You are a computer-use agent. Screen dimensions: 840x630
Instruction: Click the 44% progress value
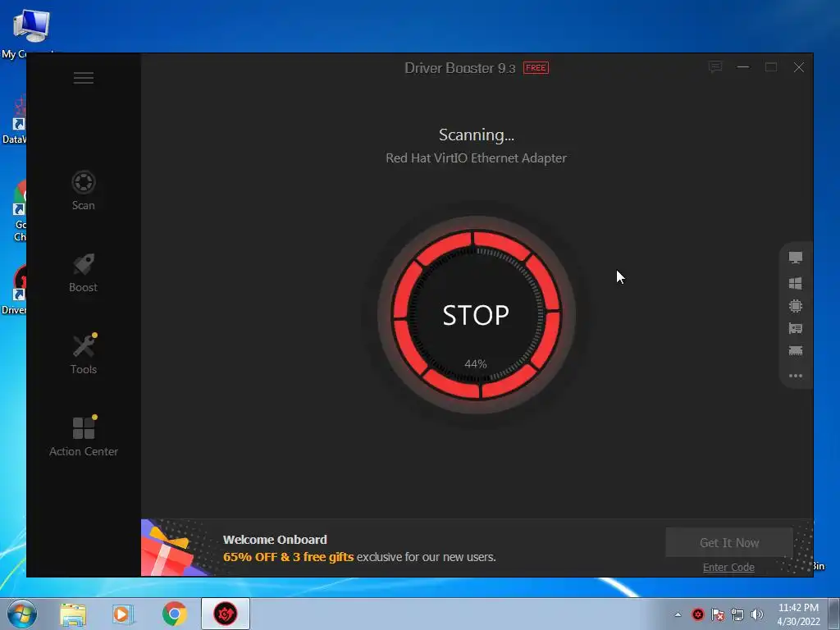(476, 364)
